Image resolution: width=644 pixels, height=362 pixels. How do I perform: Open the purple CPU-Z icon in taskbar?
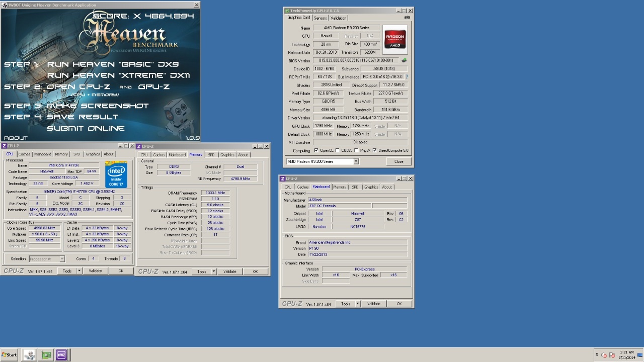pos(61,355)
